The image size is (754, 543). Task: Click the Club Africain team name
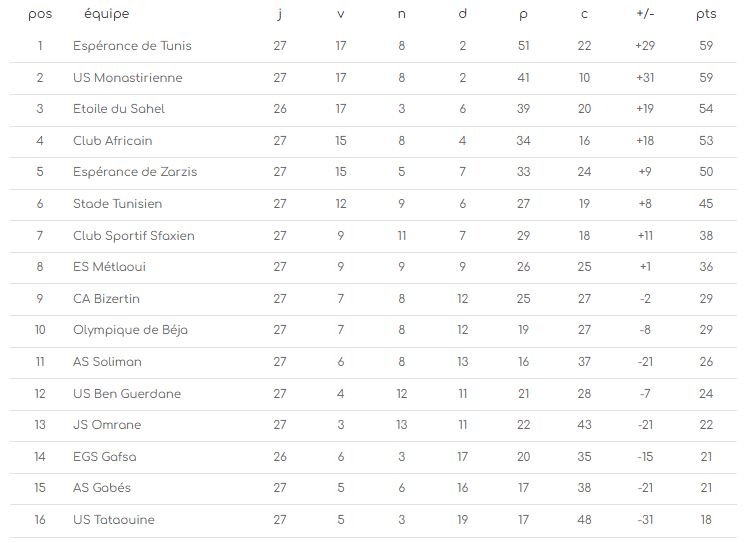pyautogui.click(x=113, y=141)
